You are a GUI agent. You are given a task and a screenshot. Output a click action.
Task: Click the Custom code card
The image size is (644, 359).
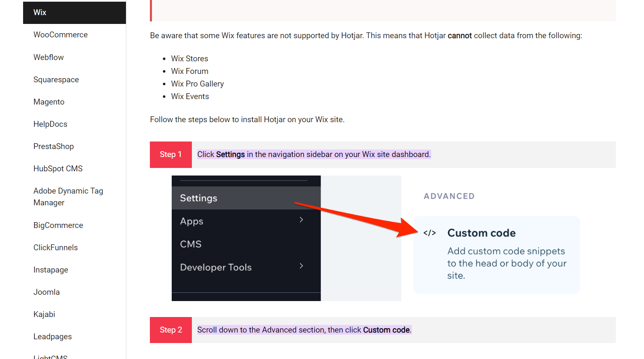click(496, 254)
